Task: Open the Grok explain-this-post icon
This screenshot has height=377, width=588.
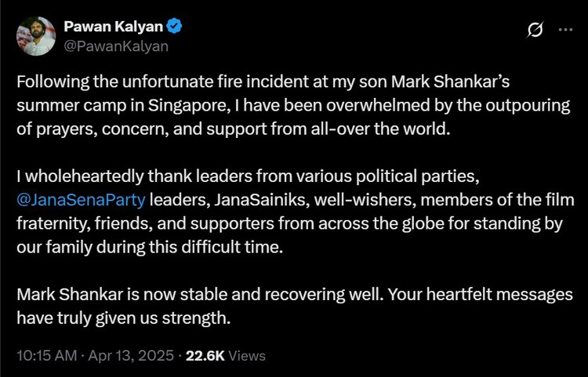Action: (x=536, y=30)
